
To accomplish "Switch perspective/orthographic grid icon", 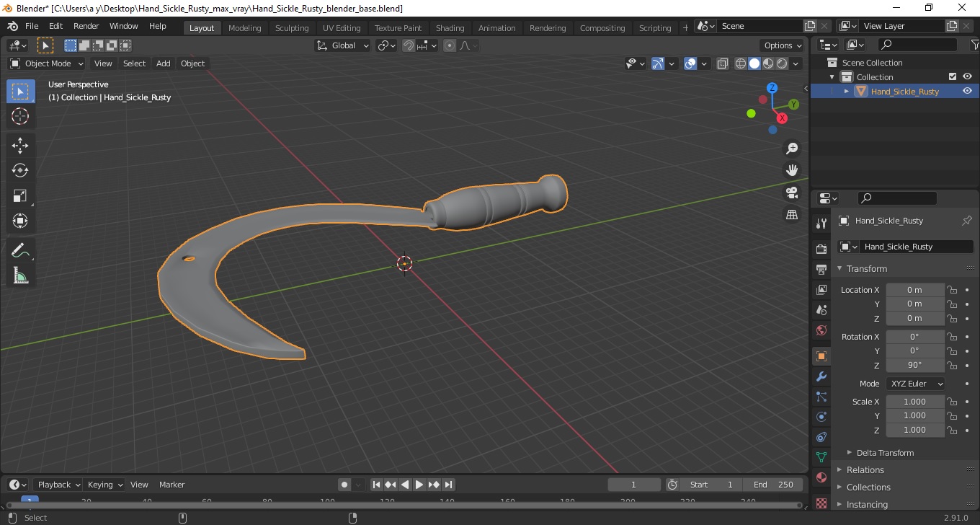I will tap(792, 215).
